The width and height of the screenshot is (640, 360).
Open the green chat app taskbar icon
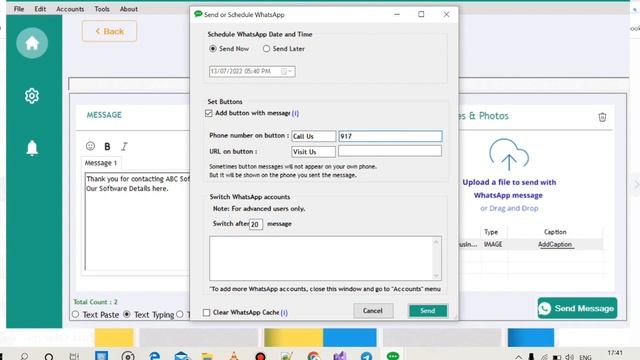[393, 356]
